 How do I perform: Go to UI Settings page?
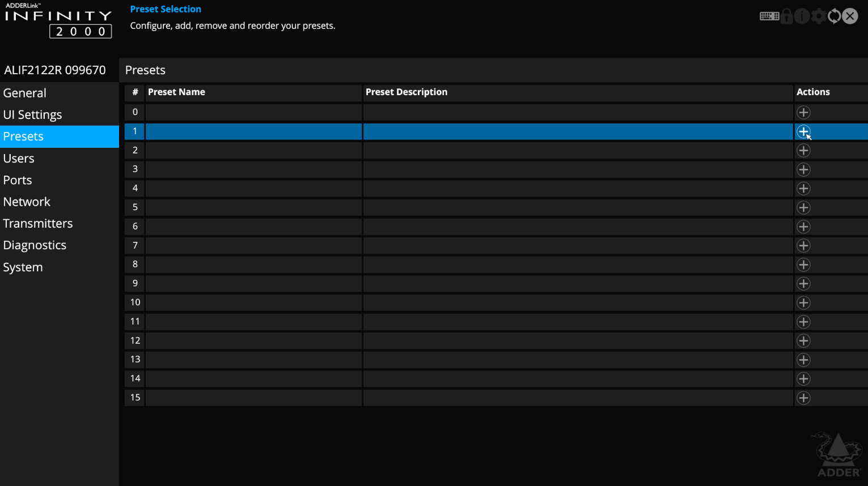point(32,114)
